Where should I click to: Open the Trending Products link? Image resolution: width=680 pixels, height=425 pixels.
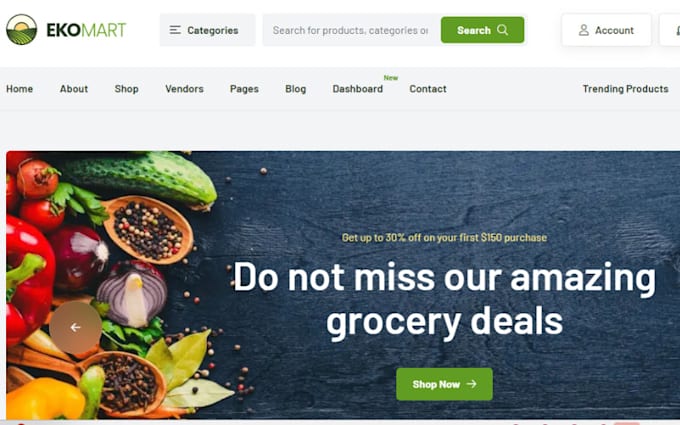[625, 89]
